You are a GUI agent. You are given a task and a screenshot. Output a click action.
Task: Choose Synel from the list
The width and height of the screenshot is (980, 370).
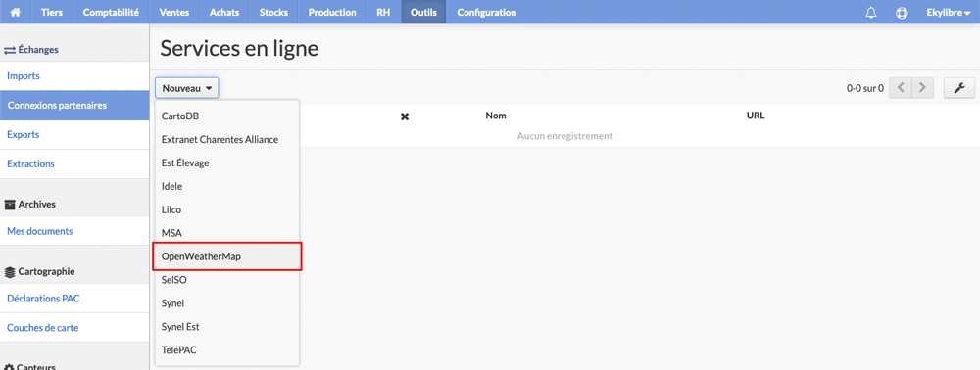(227, 303)
